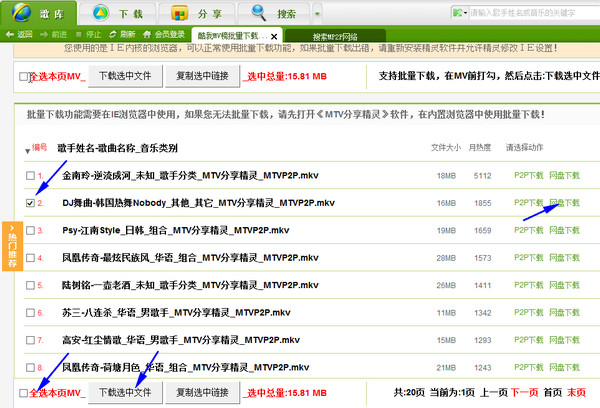The image size is (600, 408).
Task: Stop loading with 停止 button
Action: tap(88, 34)
